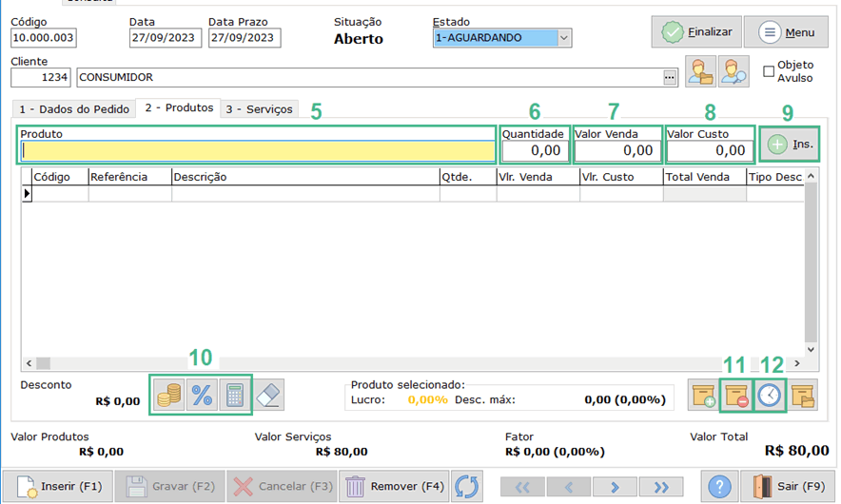Open the clock history icon
841x504 pixels.
(770, 396)
